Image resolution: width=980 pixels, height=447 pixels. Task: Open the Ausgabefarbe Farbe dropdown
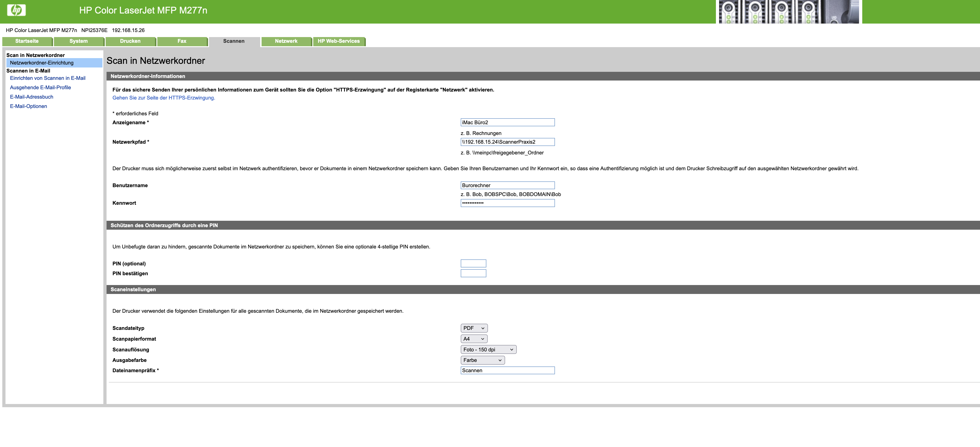coord(482,360)
